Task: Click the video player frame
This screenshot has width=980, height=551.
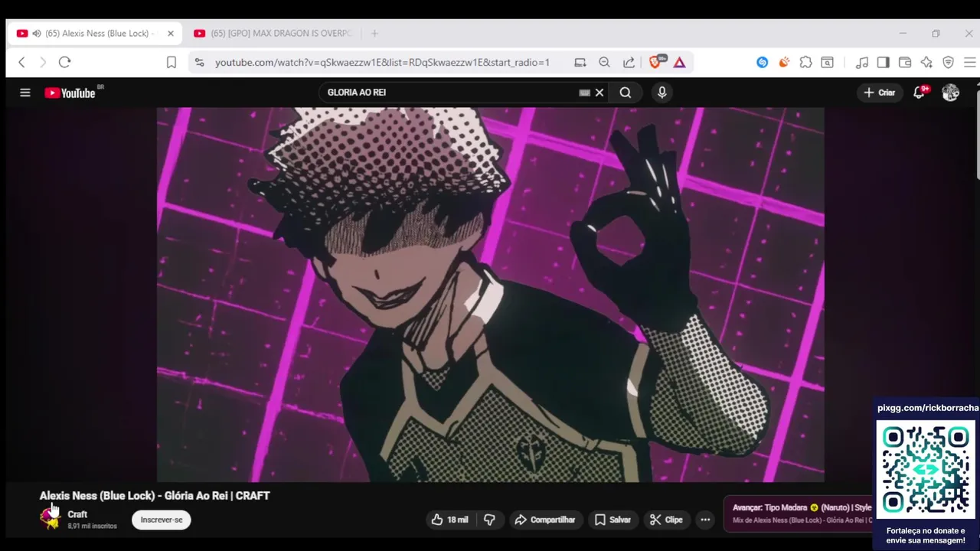Action: [490, 295]
